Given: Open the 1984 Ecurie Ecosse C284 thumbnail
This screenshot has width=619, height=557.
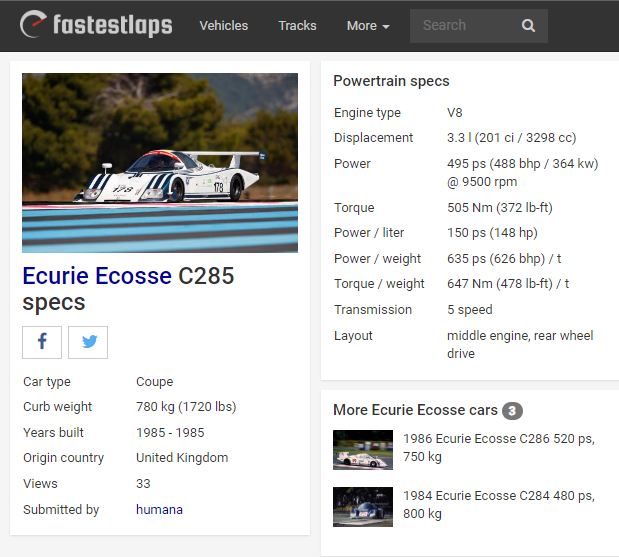Looking at the screenshot, I should pos(363,506).
